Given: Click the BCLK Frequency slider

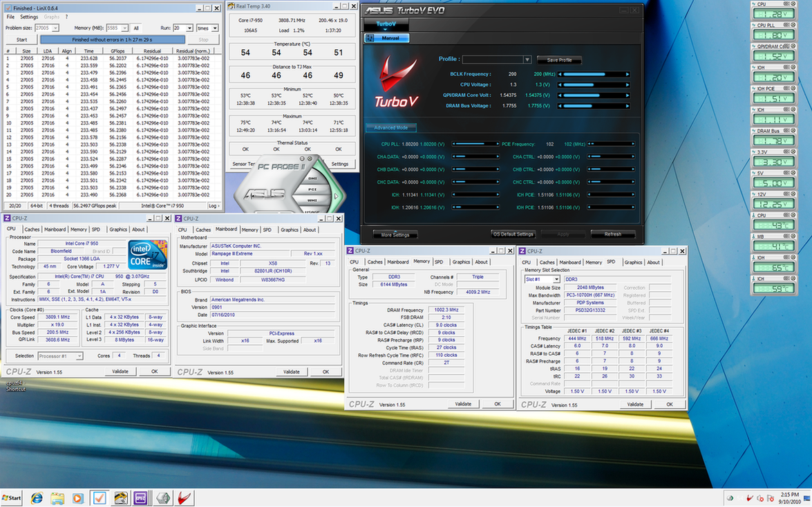Looking at the screenshot, I should [x=594, y=74].
